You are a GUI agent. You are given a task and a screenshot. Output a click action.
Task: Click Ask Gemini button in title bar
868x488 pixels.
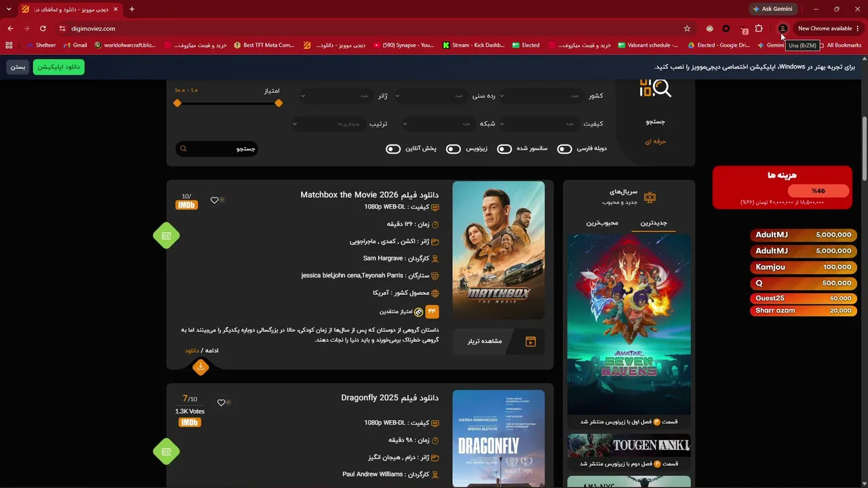pos(772,9)
